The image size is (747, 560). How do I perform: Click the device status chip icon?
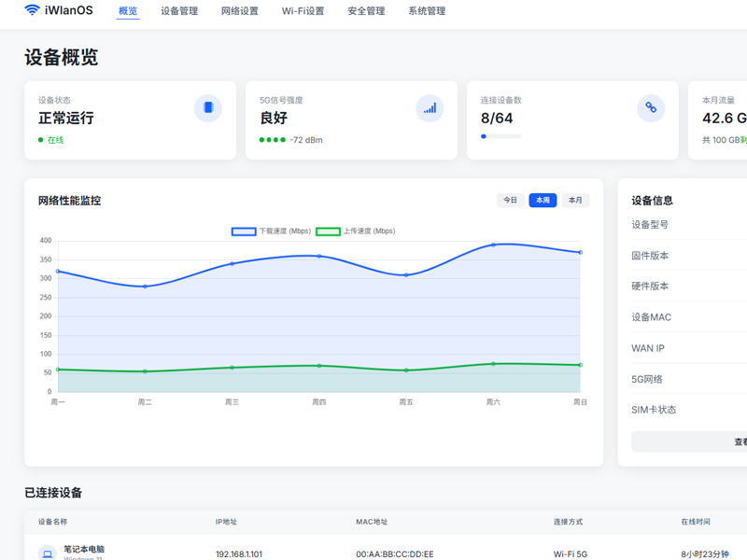pyautogui.click(x=208, y=108)
